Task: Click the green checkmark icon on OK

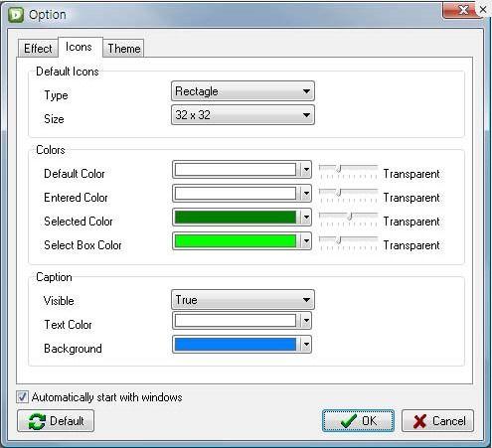Action: 349,421
